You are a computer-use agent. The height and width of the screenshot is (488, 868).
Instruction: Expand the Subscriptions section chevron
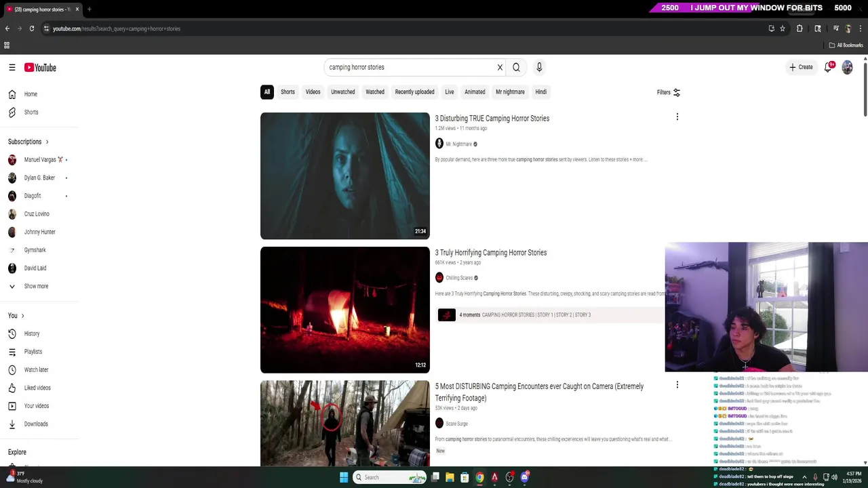pyautogui.click(x=47, y=142)
